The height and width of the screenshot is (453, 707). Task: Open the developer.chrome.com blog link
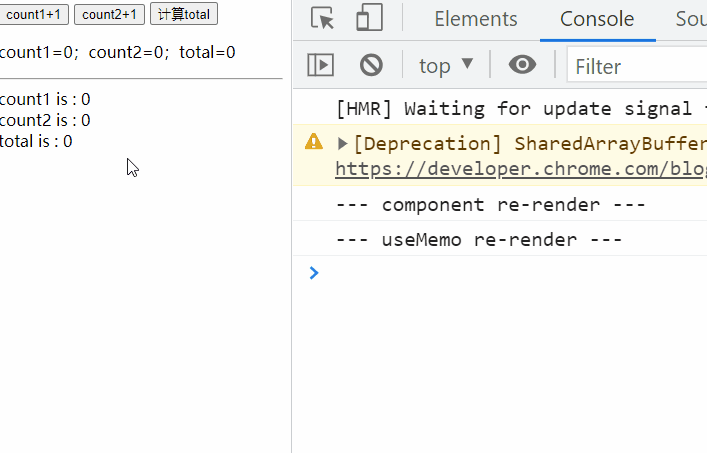(x=520, y=169)
